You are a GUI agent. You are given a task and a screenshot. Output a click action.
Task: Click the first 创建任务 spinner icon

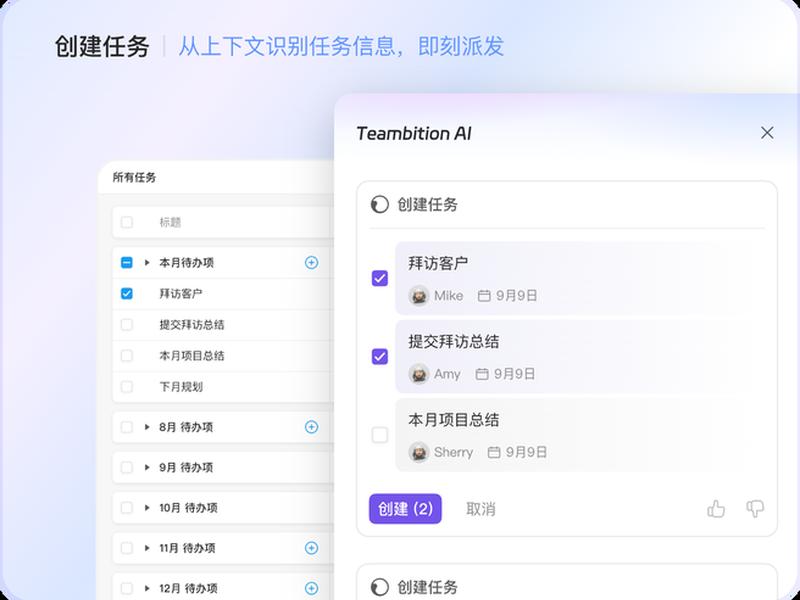pos(379,205)
